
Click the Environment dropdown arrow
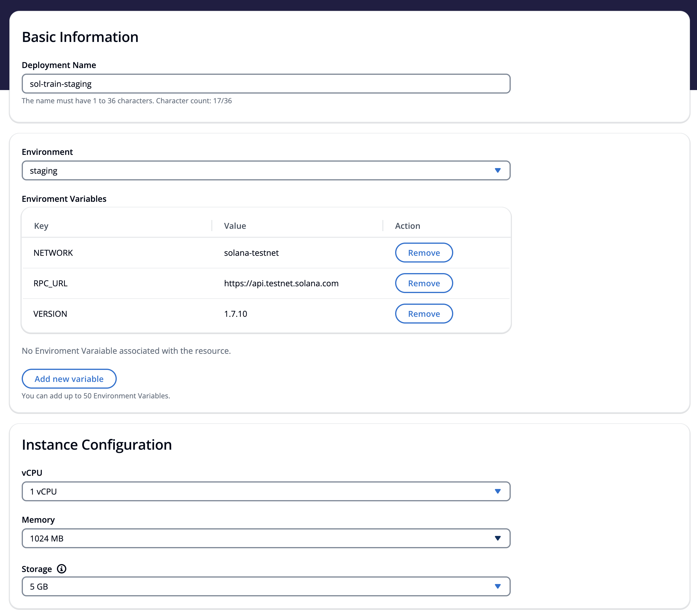498,170
